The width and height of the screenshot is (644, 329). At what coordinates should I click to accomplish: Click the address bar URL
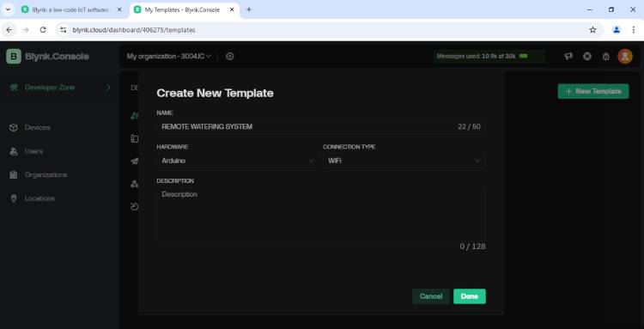point(134,30)
